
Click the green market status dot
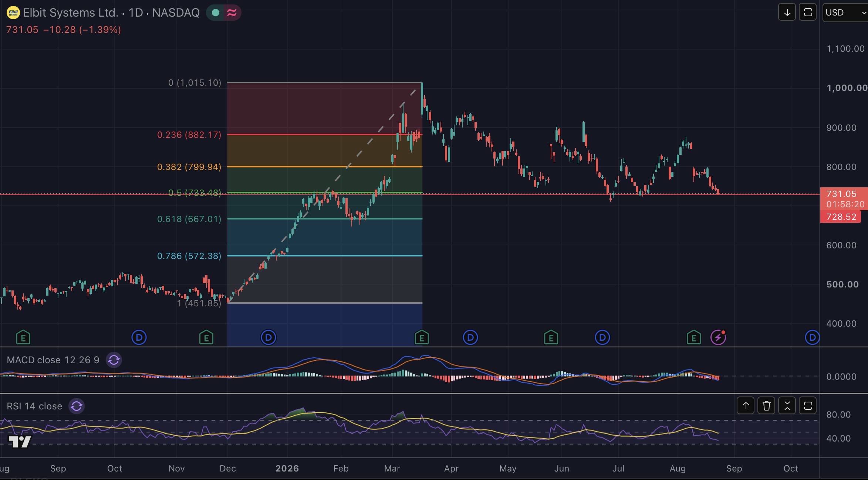tap(216, 13)
